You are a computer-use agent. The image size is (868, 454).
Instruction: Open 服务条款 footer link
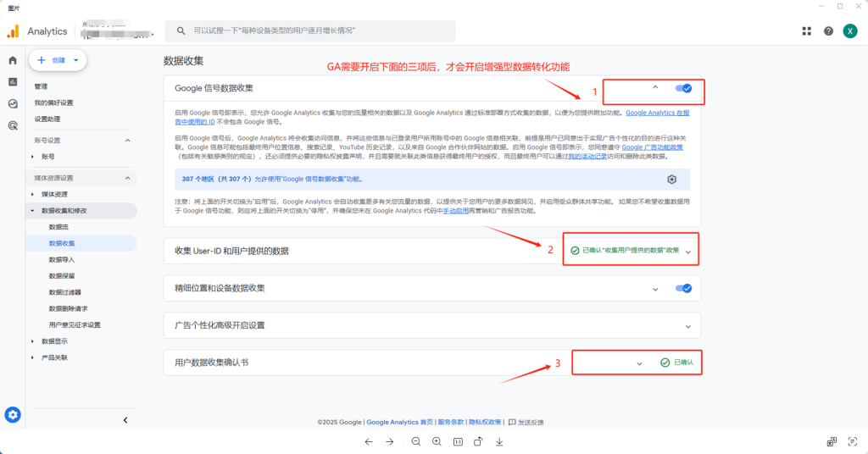[x=451, y=422]
